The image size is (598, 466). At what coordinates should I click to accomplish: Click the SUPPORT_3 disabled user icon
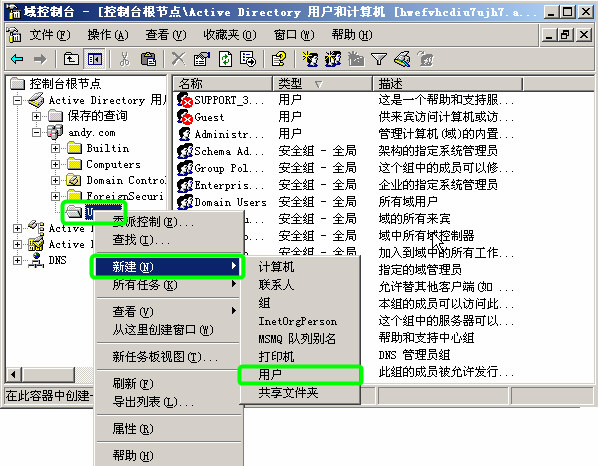(x=185, y=100)
